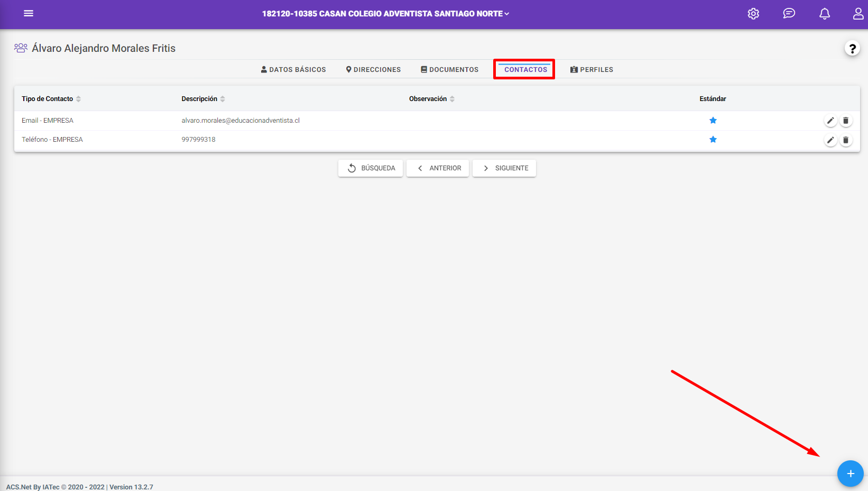Click the Teléfono - EMPRESA cell
This screenshot has height=491, width=868.
[x=52, y=140]
